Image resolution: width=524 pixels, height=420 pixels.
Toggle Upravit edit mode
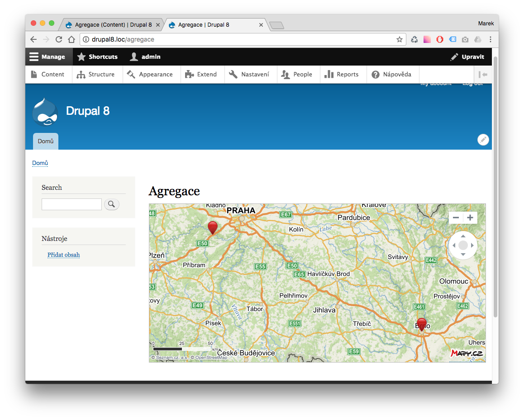(467, 57)
